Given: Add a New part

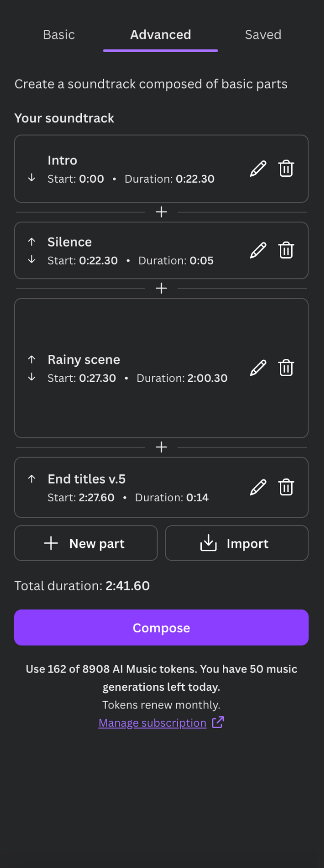Looking at the screenshot, I should (86, 543).
